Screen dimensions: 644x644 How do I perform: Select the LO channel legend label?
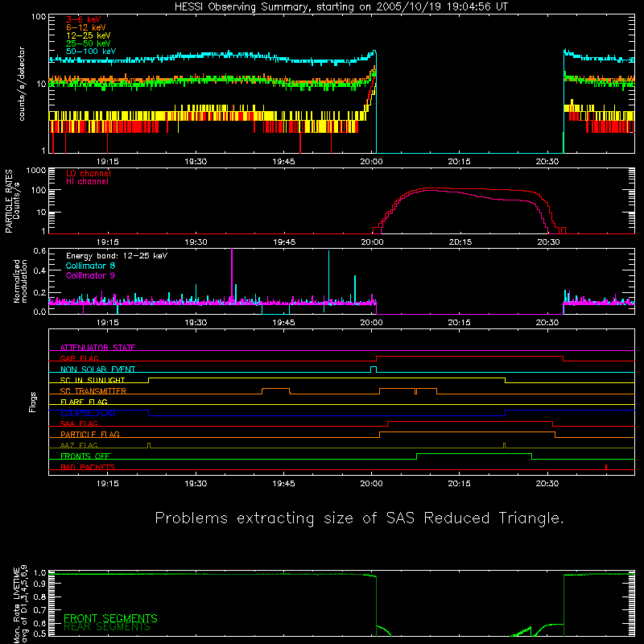tap(89, 173)
